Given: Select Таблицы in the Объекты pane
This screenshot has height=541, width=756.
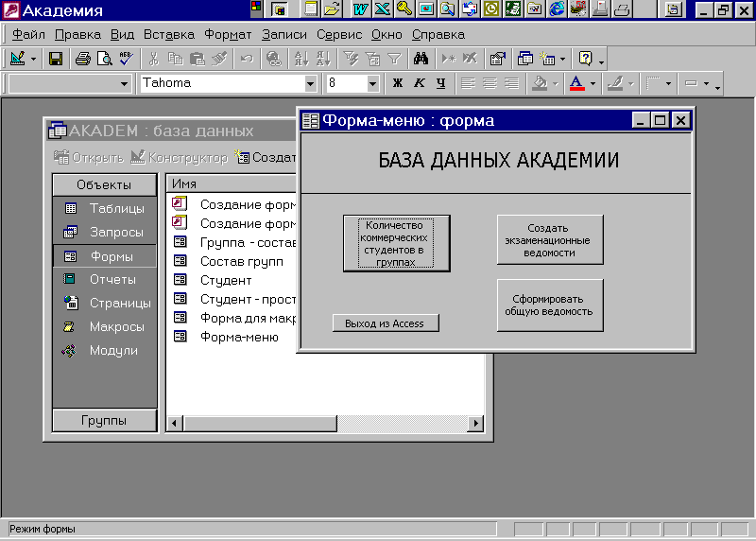Looking at the screenshot, I should click(x=105, y=208).
